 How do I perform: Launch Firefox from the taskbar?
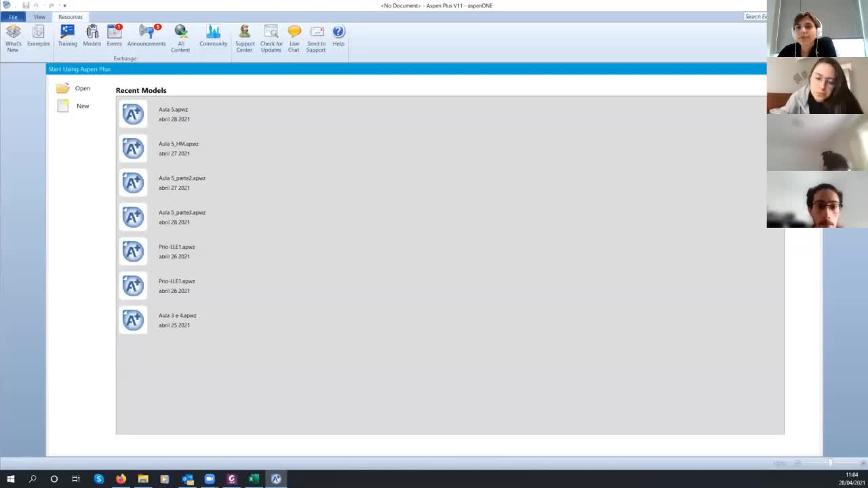[121, 479]
